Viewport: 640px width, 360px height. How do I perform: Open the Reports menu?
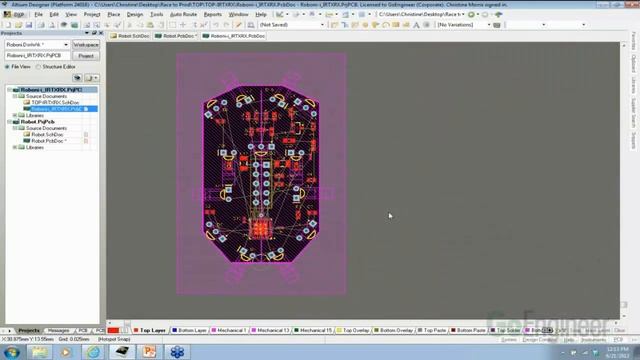click(213, 14)
